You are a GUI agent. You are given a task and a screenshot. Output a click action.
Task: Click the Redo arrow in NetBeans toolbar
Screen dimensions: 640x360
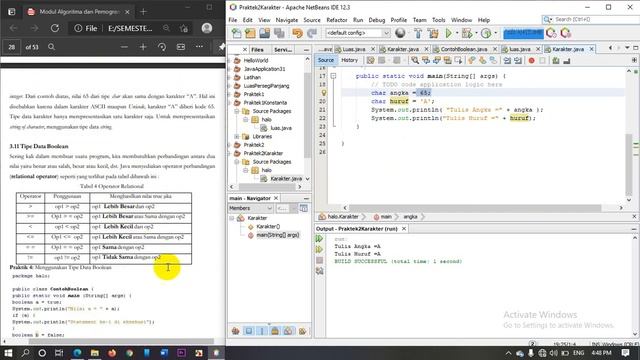coord(312,33)
